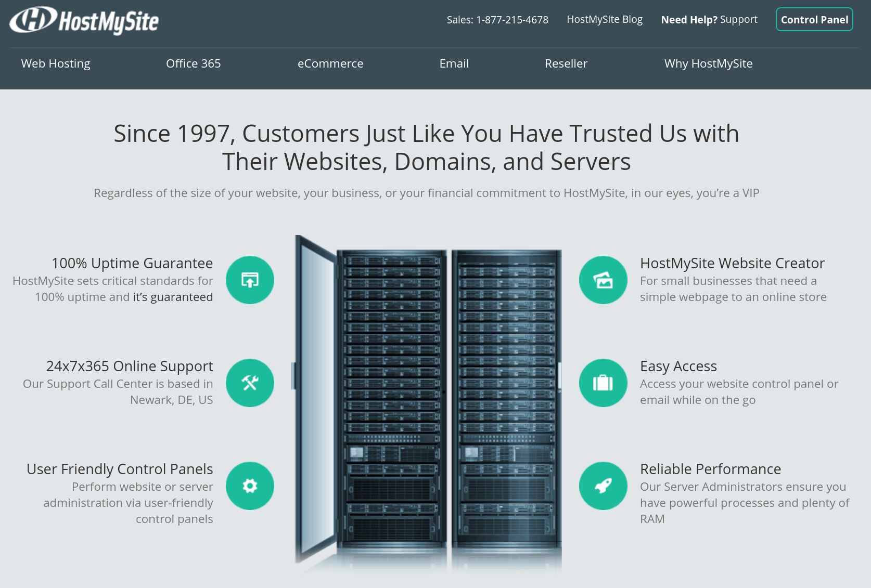
Task: Click the "Regardless of the size" subtitle text
Action: pyautogui.click(x=427, y=193)
